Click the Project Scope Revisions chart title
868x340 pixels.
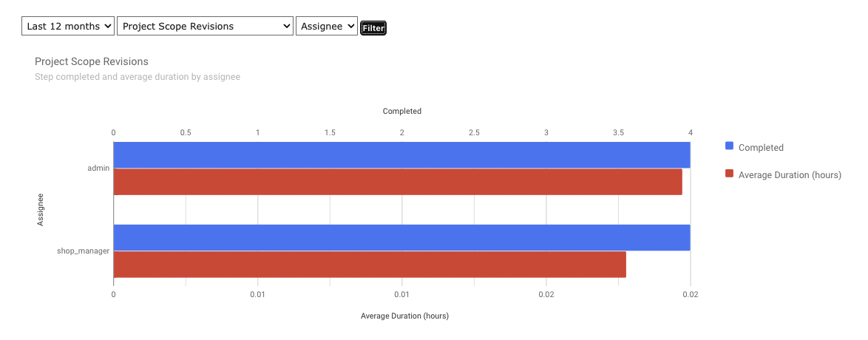coord(92,61)
